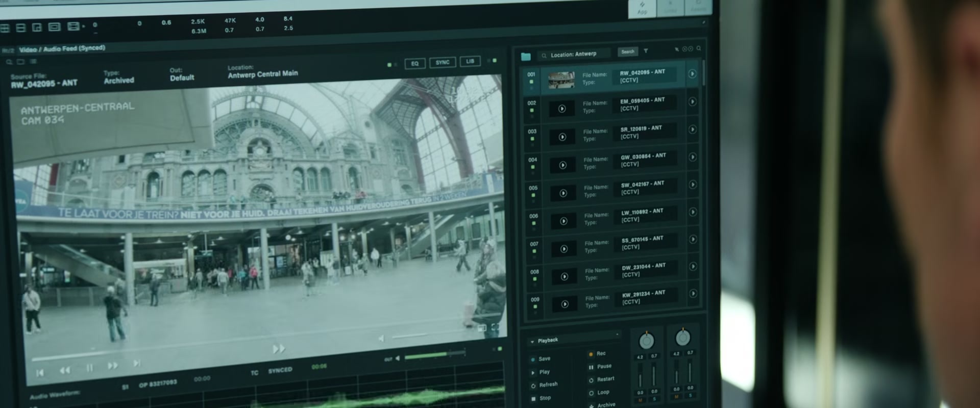Adjust the right mixer channel knob
This screenshot has height=408, width=980.
coord(682,337)
